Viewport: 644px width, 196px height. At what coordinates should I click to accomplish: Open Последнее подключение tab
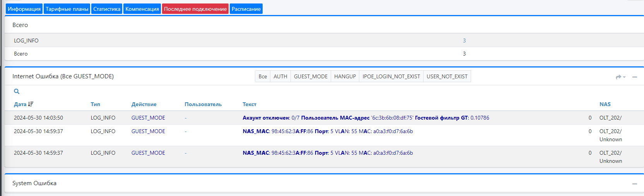pos(195,9)
